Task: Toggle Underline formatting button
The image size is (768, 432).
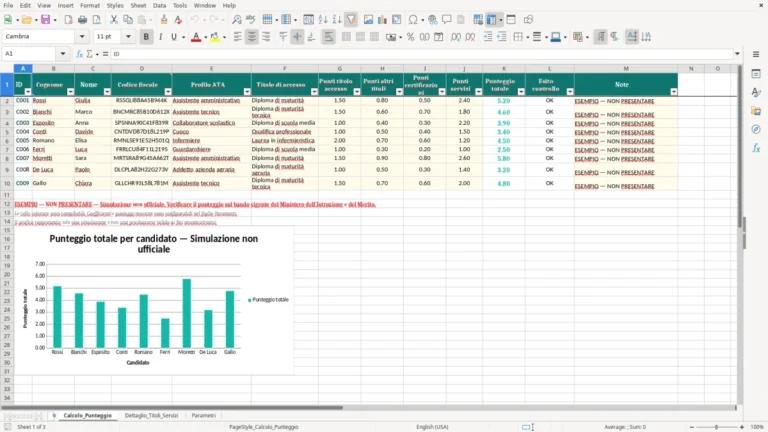Action: pyautogui.click(x=174, y=37)
